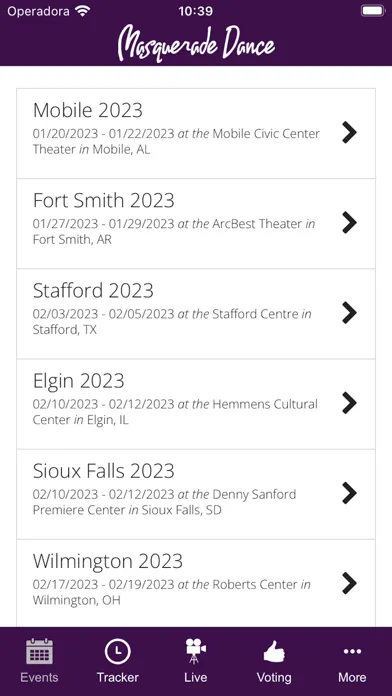Expand Sioux Falls 2023 chevron arrow
This screenshot has height=696, width=392.
(349, 493)
